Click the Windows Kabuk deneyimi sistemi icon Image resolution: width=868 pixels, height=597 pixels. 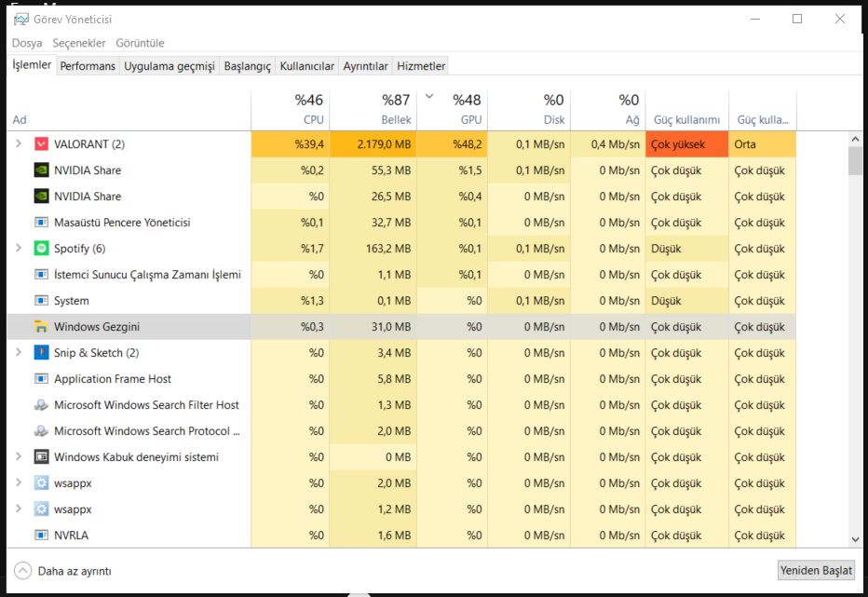[41, 457]
